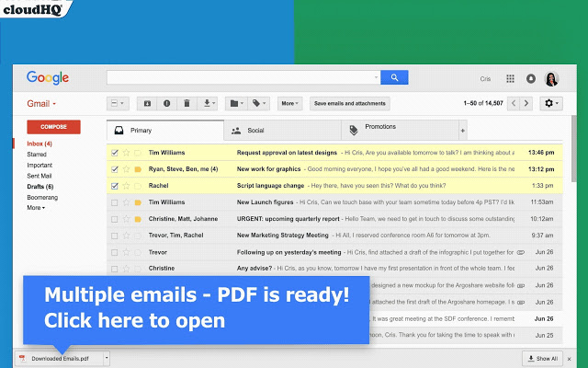
Task: Toggle importance marker on URGENT quarterly report email
Action: pos(138,219)
